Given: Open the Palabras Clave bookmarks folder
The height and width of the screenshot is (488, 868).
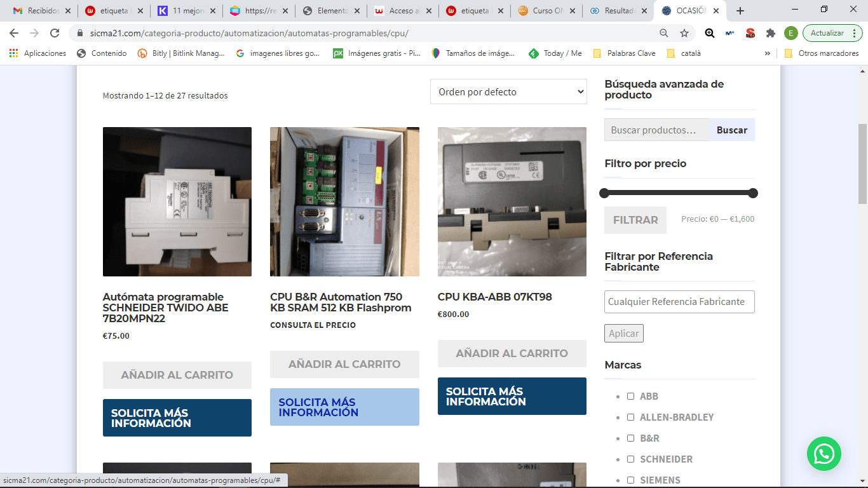Looking at the screenshot, I should 624,53.
